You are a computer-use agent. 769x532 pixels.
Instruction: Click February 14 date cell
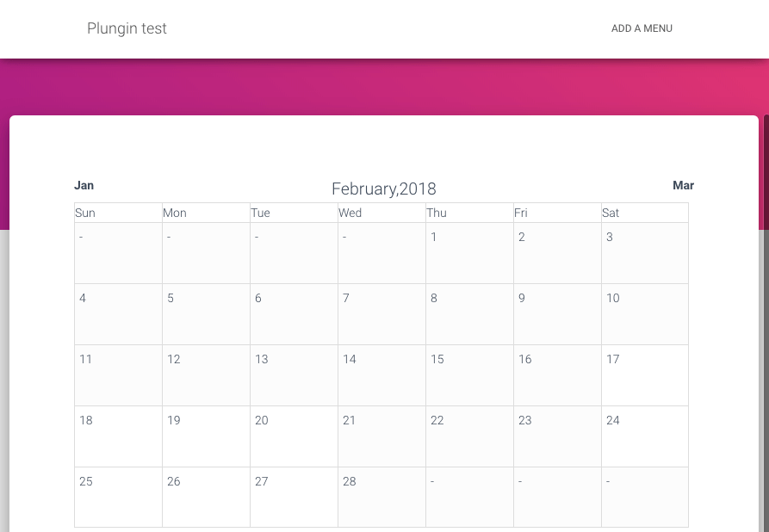[381, 375]
